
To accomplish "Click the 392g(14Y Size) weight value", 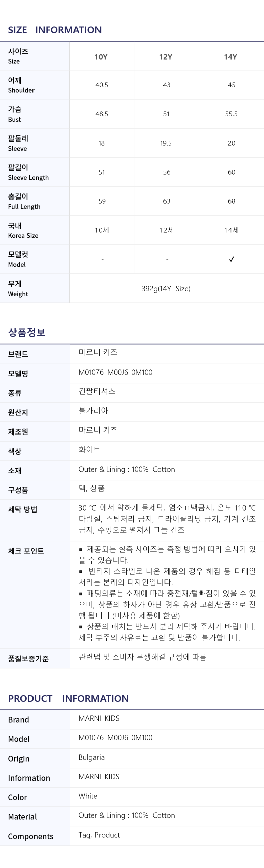I will (x=166, y=289).
